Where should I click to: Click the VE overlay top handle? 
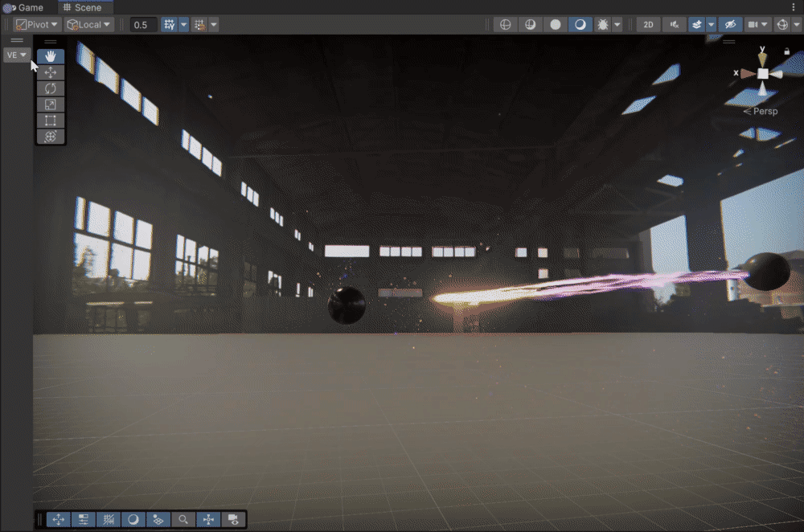click(x=16, y=40)
